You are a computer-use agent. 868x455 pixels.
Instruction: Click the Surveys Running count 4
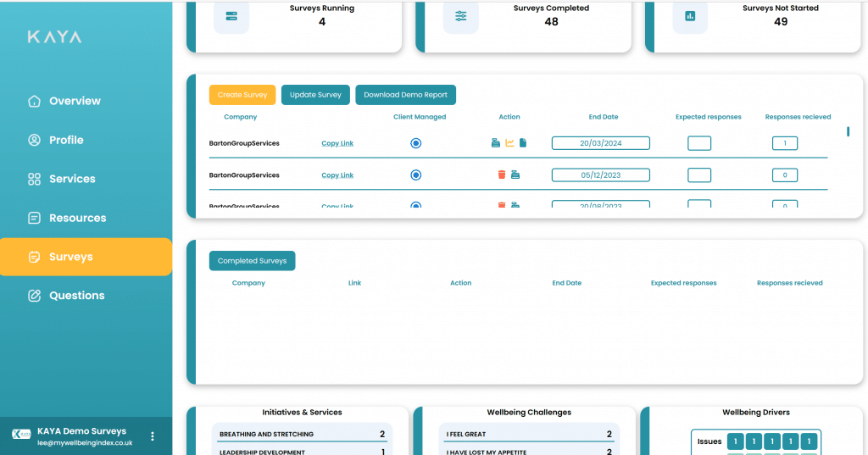(x=322, y=21)
